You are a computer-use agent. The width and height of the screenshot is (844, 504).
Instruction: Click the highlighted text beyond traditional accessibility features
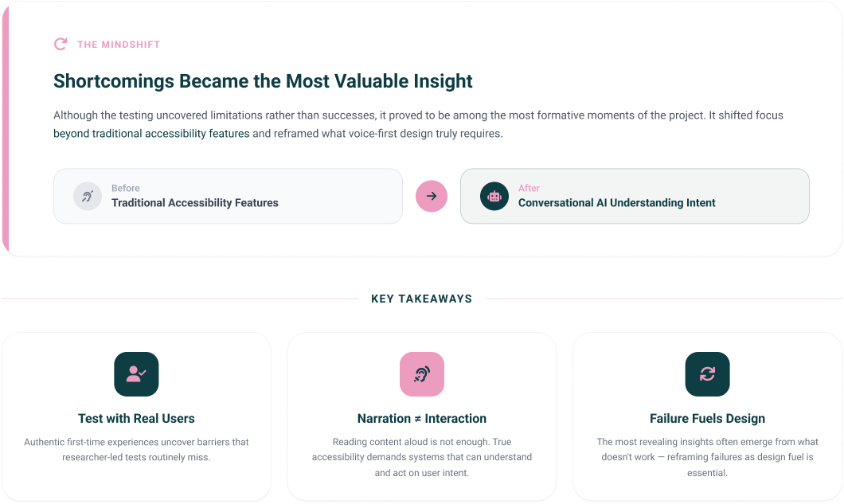coord(151,134)
